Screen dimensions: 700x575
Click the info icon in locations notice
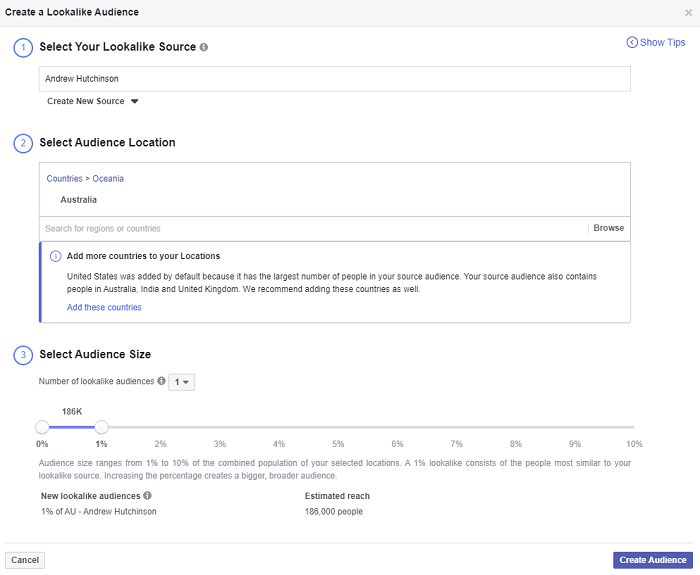[56, 256]
